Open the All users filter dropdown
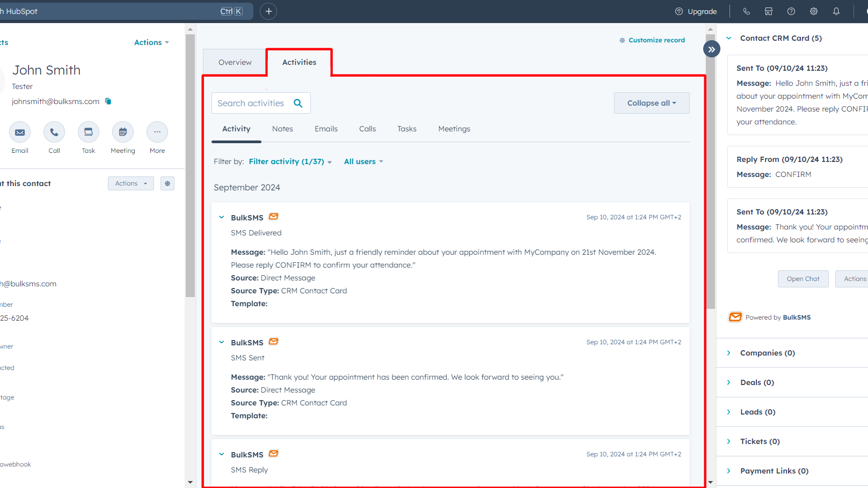This screenshot has height=488, width=868. 363,161
